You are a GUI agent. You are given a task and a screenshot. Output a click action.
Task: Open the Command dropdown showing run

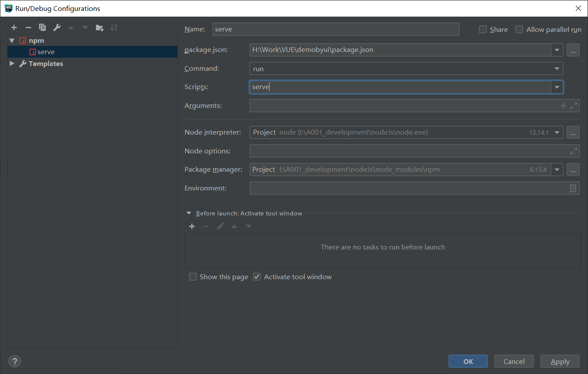coord(406,69)
